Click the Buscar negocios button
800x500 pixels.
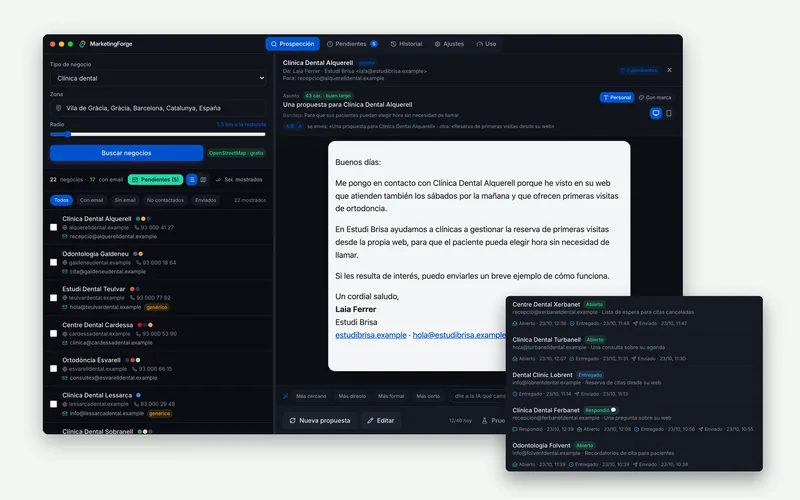coord(127,153)
